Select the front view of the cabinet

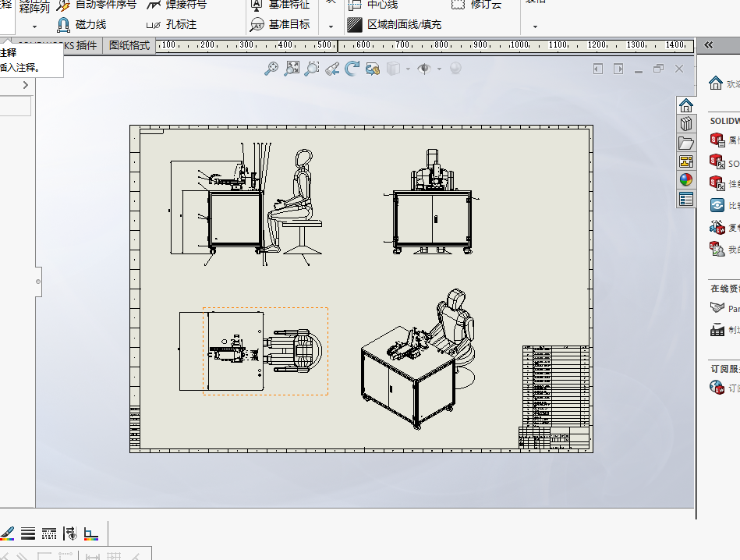click(x=432, y=202)
